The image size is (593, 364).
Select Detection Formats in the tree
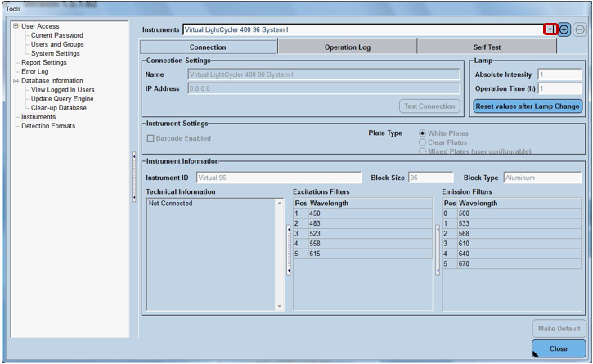pos(48,126)
